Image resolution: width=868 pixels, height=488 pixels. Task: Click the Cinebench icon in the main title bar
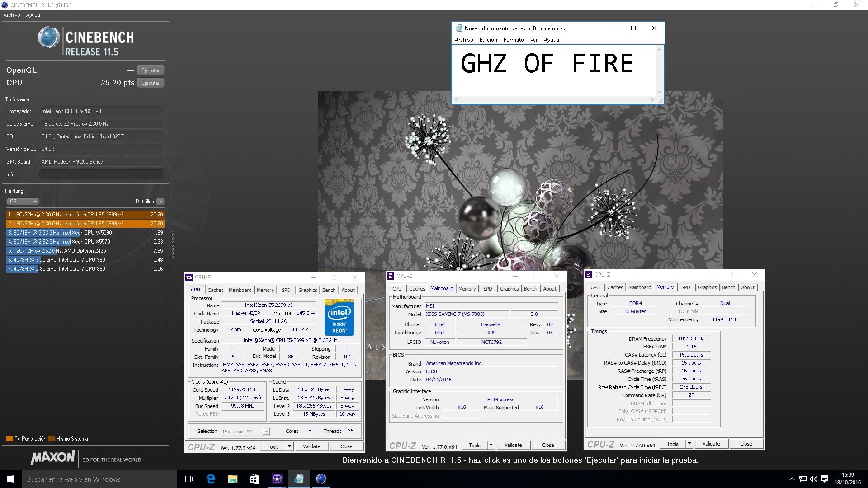[5, 5]
